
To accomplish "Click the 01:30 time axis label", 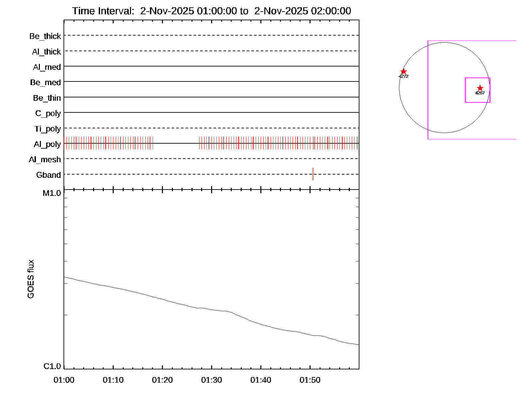I will 211,380.
